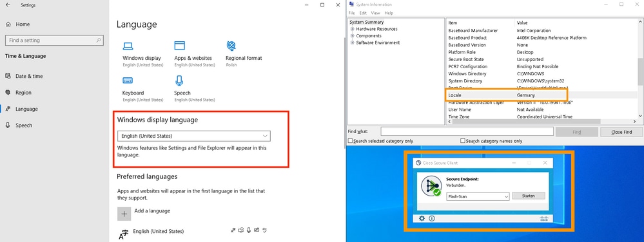This screenshot has height=242, width=644.
Task: Open View menu in System Information
Action: [375, 13]
